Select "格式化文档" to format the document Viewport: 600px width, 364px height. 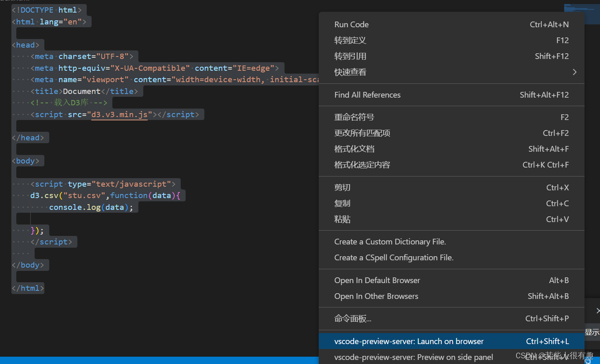[354, 148]
